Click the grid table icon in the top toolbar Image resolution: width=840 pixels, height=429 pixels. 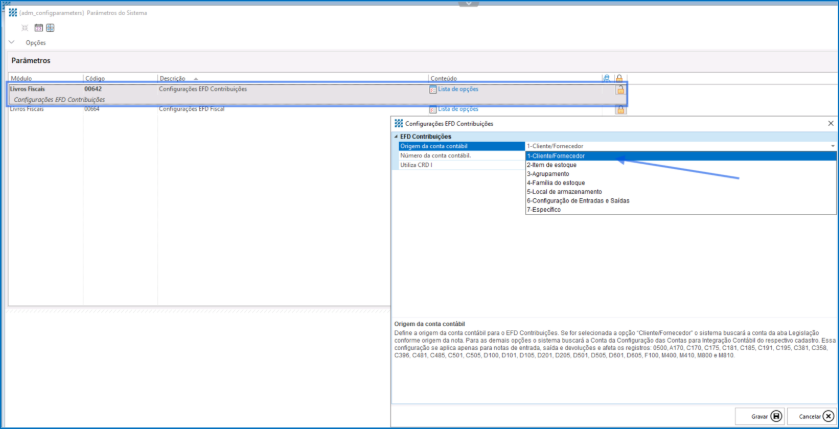click(x=50, y=28)
